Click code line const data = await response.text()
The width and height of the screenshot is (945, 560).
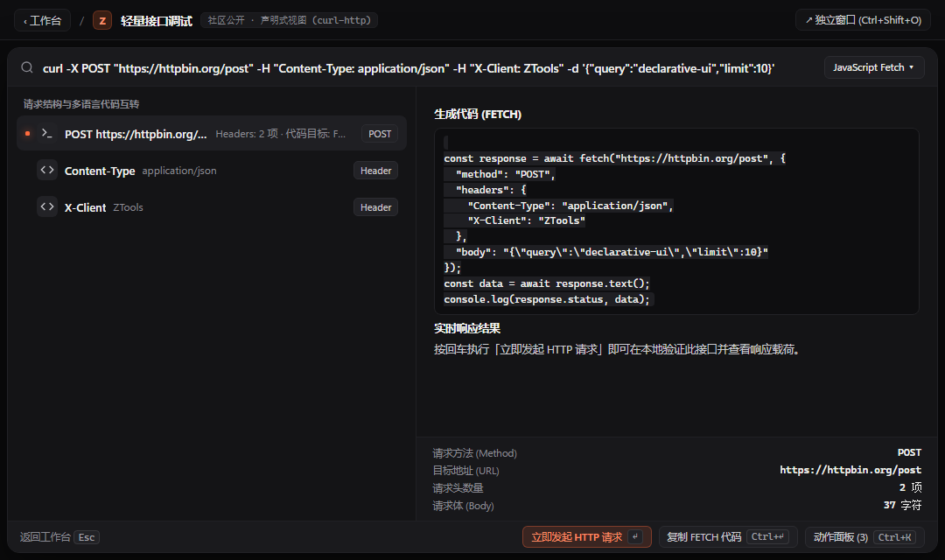[547, 283]
